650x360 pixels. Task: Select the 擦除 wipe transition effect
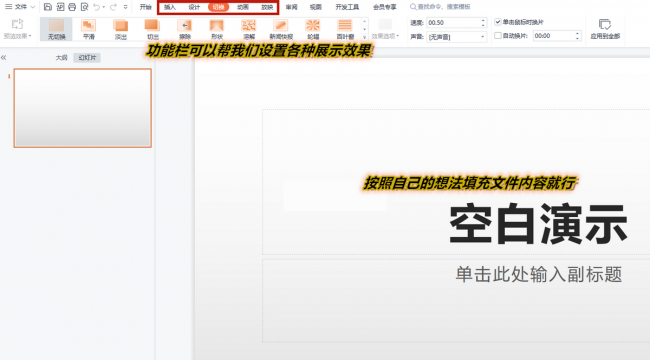[x=184, y=29]
